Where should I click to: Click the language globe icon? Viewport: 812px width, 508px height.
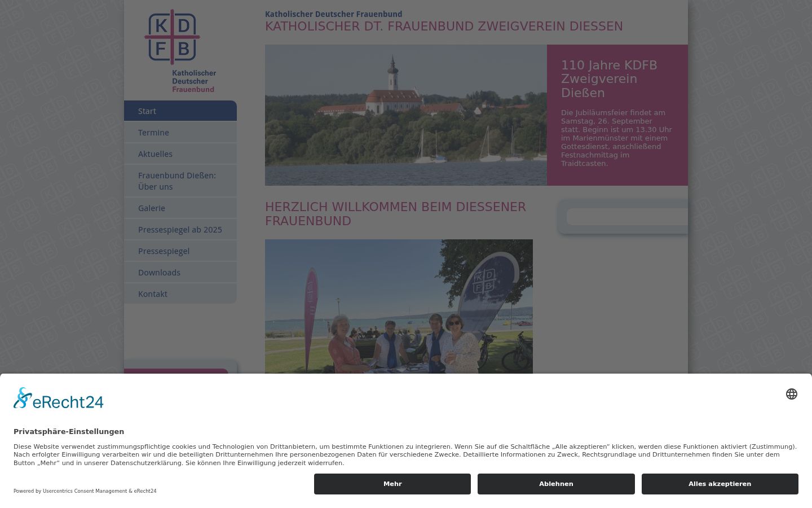tap(792, 394)
